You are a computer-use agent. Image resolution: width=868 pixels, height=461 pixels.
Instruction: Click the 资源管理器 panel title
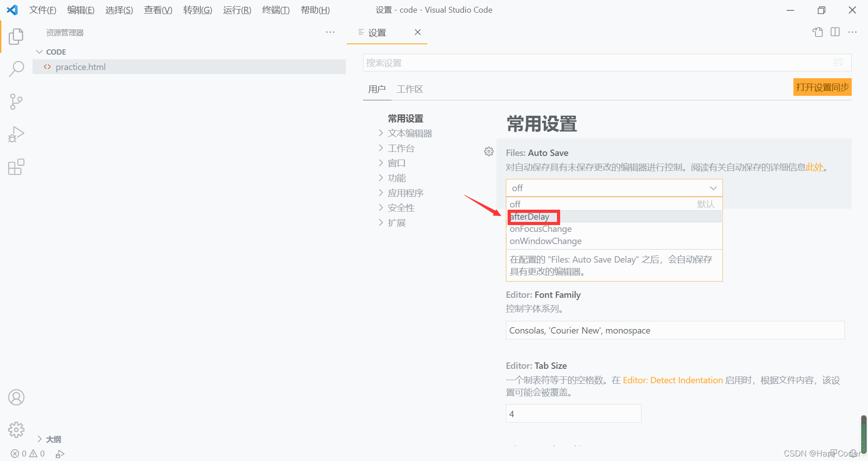click(x=65, y=33)
